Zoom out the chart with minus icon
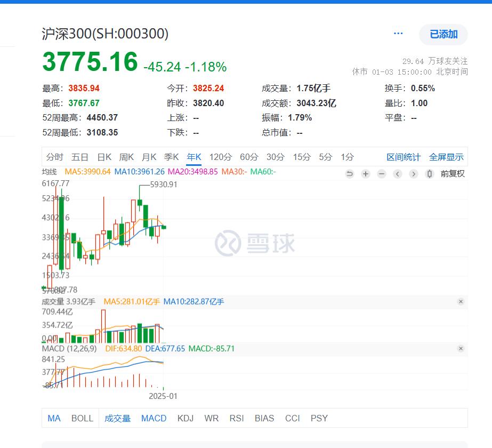This screenshot has width=492, height=448. click(382, 174)
